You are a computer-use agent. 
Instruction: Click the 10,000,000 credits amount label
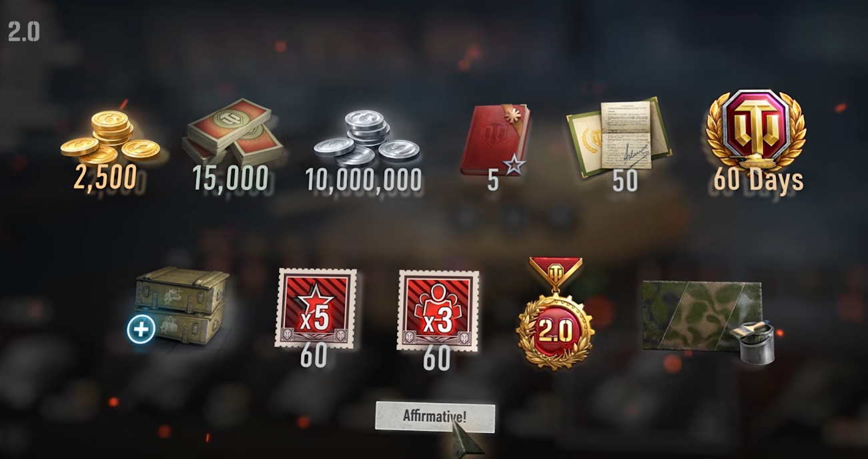point(364,179)
